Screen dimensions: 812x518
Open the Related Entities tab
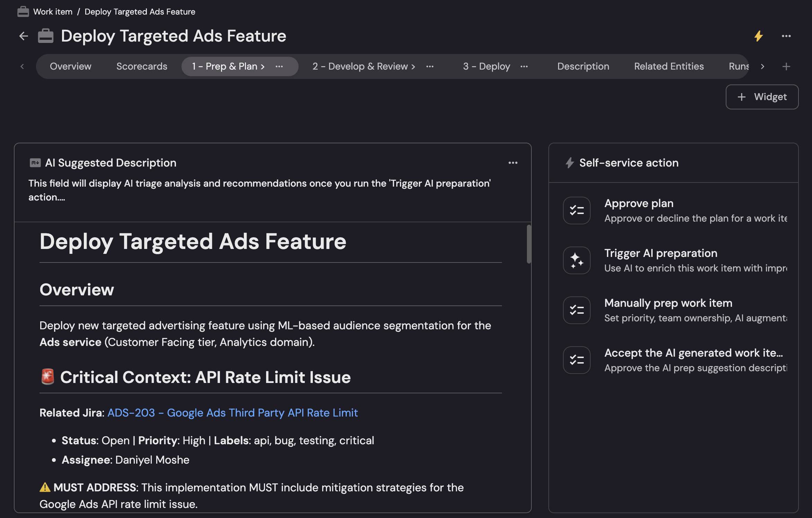coord(669,66)
